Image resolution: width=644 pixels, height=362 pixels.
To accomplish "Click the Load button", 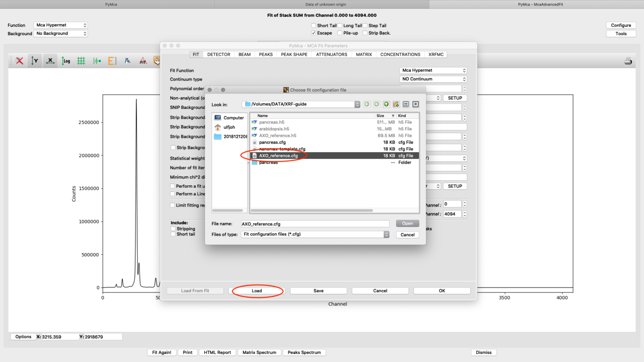I will click(256, 290).
